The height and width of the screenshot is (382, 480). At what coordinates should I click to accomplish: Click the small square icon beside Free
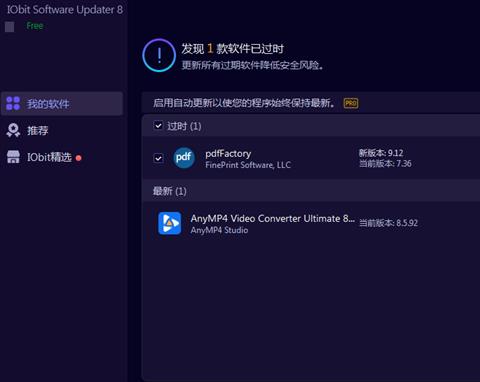(10, 27)
